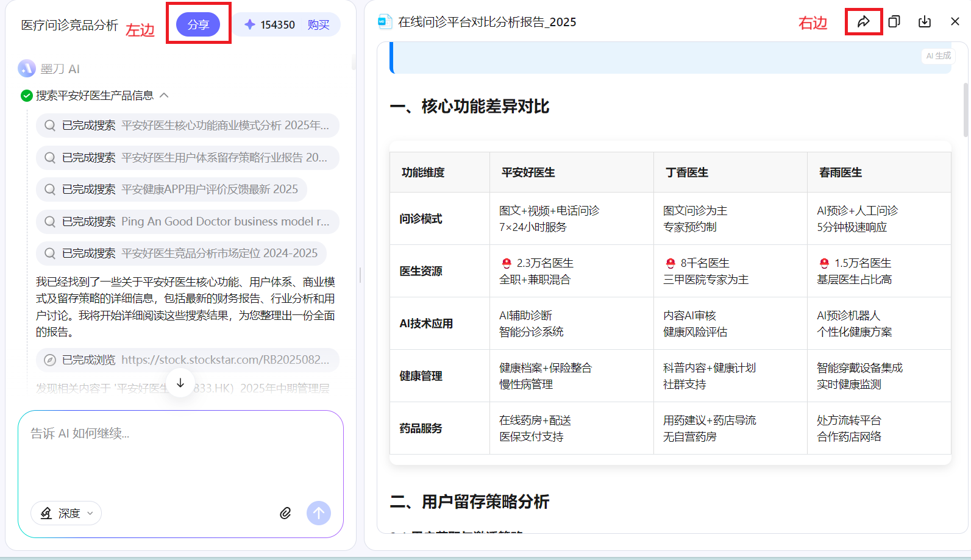Click the report panel vertical scrollbar
971x560 pixels.
(966, 110)
